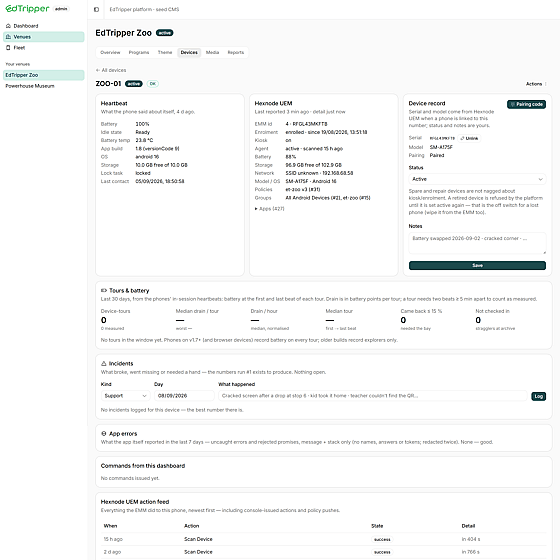Open Dashboard via its house icon
The width and height of the screenshot is (560, 560).
pos(8,26)
